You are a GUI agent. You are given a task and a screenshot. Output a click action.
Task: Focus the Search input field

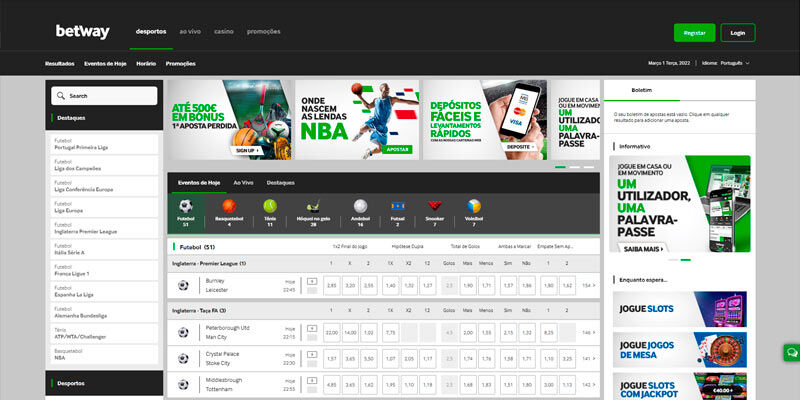[104, 96]
